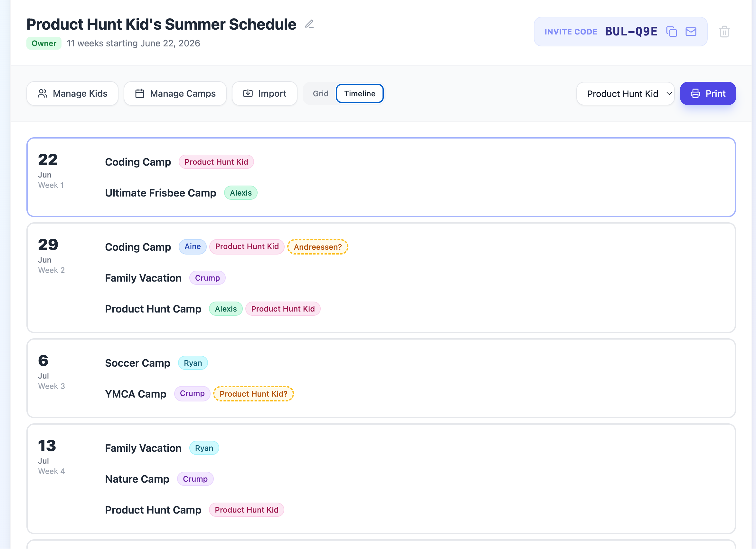
Task: Delete the schedule with the trash icon
Action: pyautogui.click(x=724, y=32)
